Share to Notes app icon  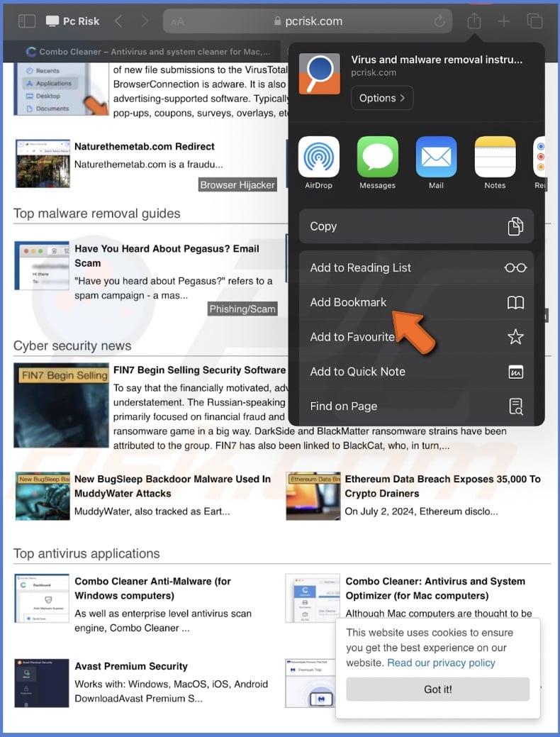(495, 157)
